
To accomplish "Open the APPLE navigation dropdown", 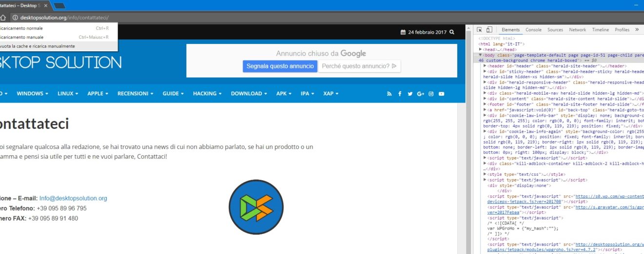I will click(98, 93).
